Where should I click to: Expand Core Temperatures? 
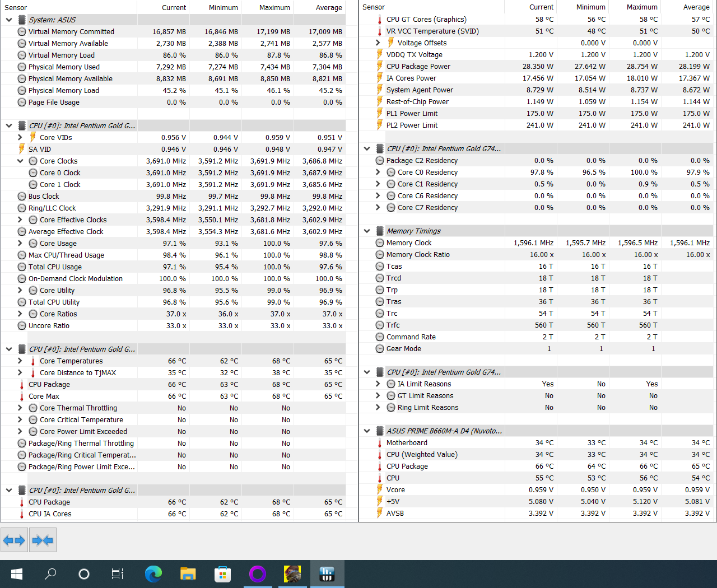coord(20,361)
